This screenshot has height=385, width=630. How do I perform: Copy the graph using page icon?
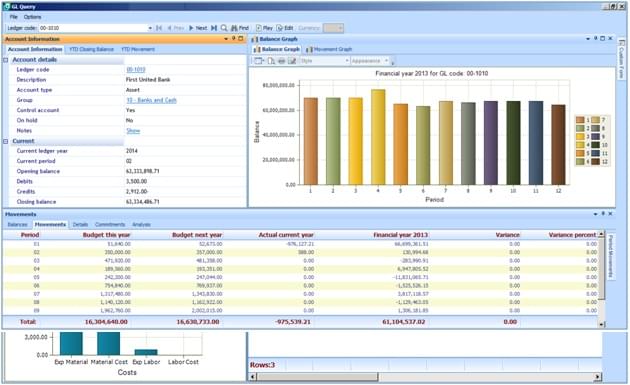pyautogui.click(x=271, y=61)
